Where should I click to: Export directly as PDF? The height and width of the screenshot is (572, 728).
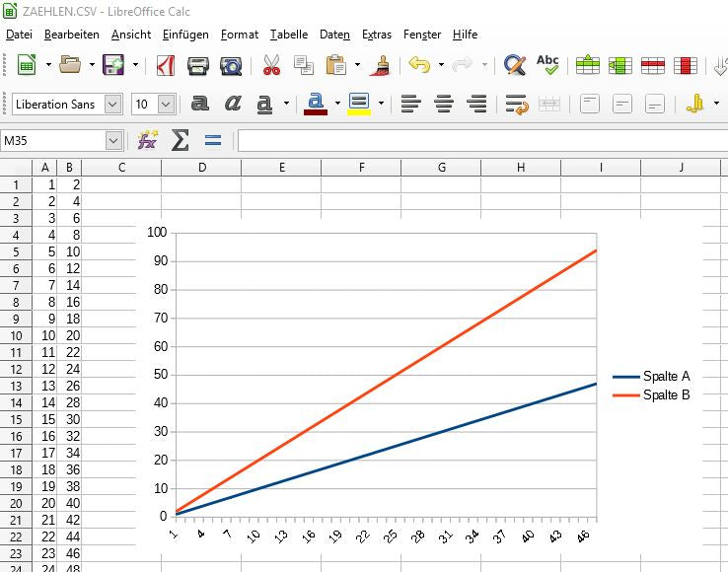166,65
